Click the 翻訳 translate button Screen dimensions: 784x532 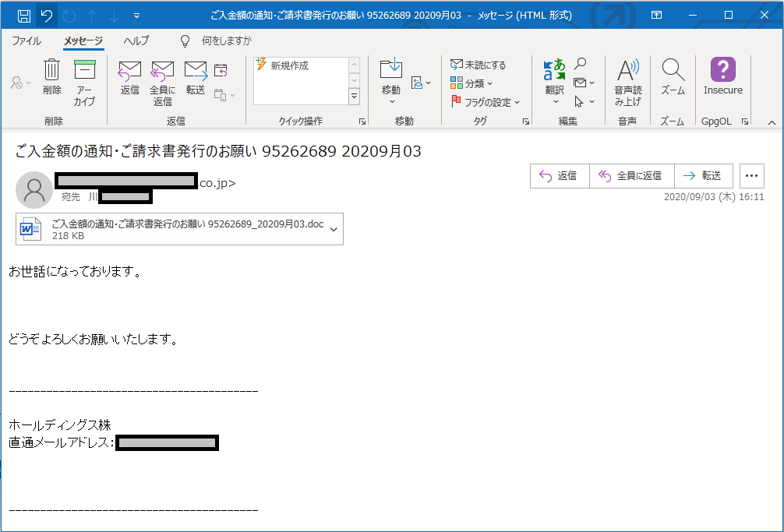[x=555, y=82]
